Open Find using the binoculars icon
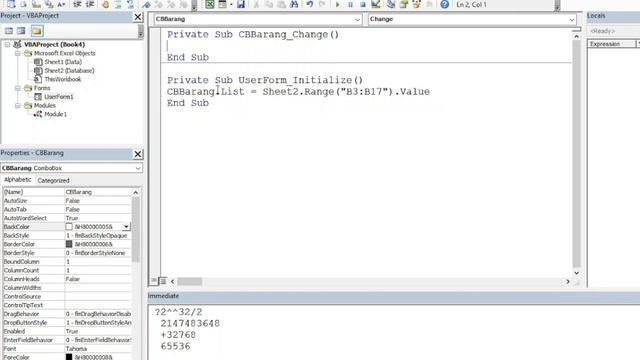This screenshot has height=360, width=640. point(294,4)
